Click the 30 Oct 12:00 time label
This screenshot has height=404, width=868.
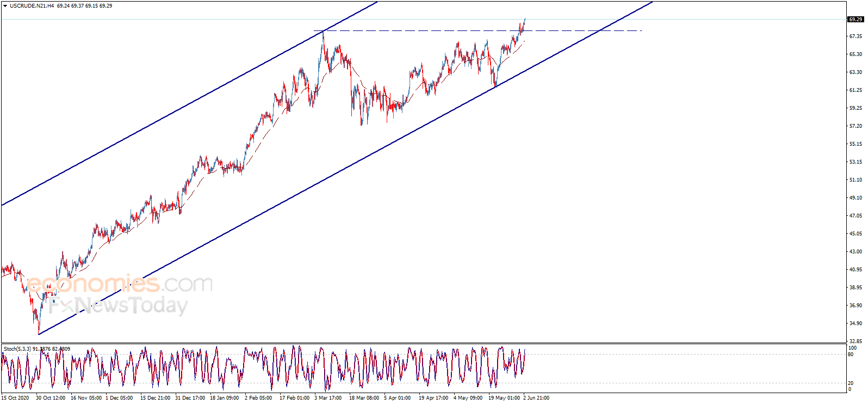51,398
